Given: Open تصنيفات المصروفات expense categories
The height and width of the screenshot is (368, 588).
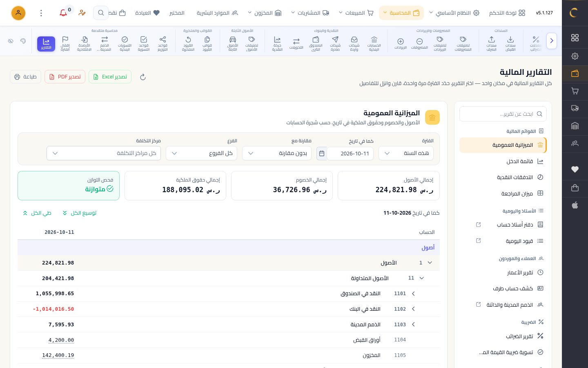Looking at the screenshot, I should tap(463, 44).
